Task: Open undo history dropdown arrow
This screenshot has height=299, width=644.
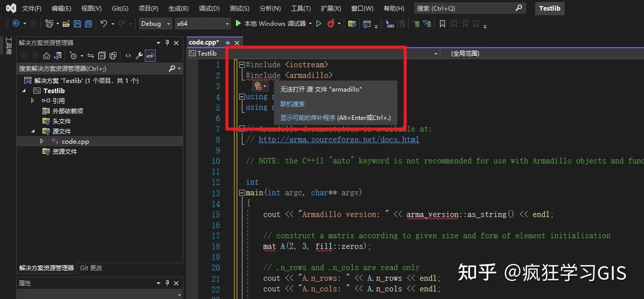Action: (x=112, y=24)
